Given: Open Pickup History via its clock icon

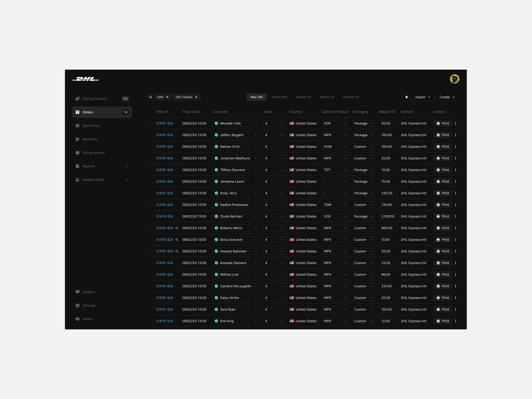Looking at the screenshot, I should pyautogui.click(x=77, y=152).
